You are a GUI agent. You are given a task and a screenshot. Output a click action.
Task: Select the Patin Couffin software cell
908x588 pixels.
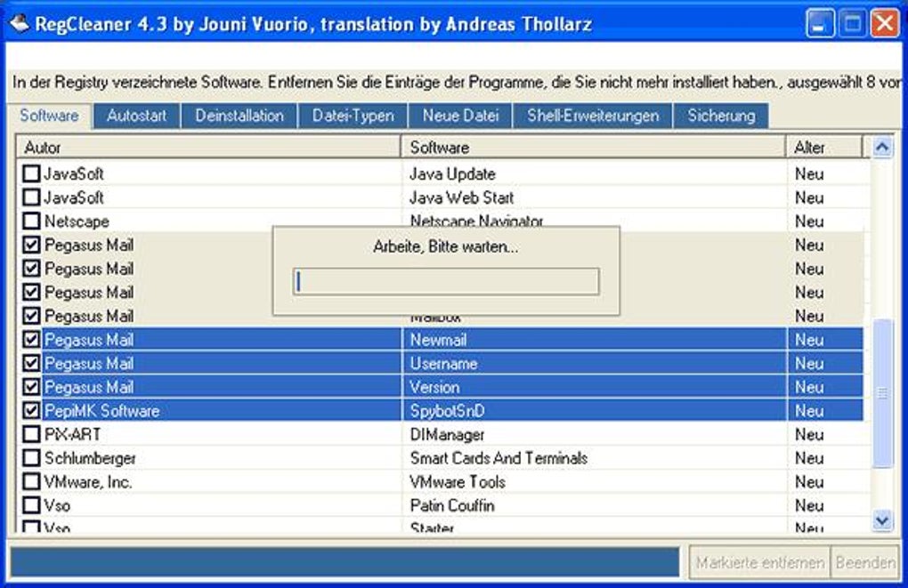tap(452, 506)
